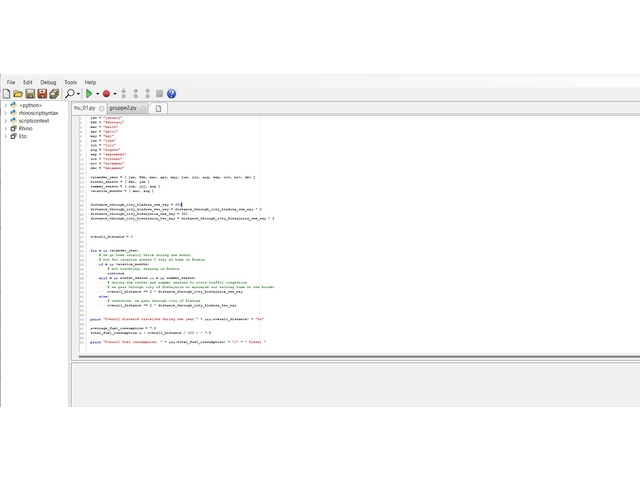Stop debugging with the square icon

pos(160,94)
